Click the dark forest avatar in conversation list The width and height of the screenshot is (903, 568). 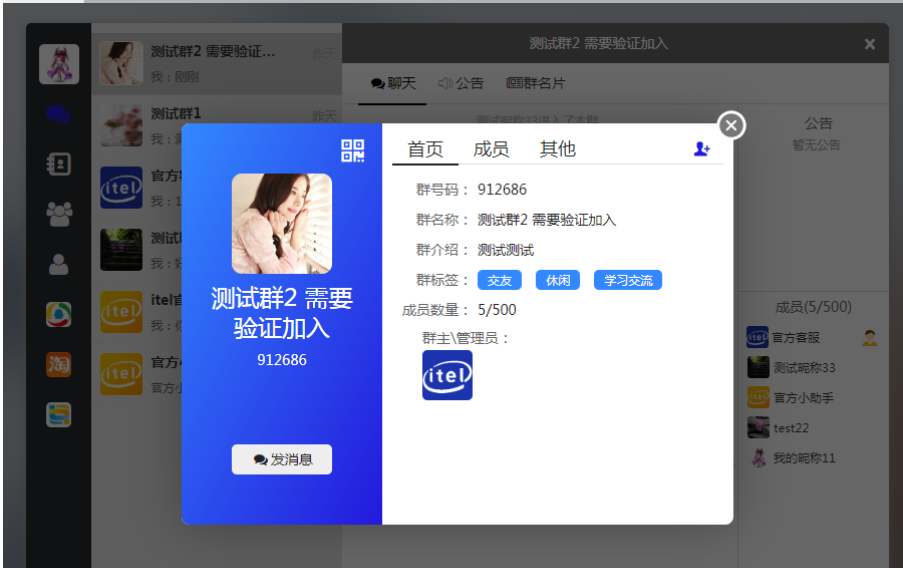point(121,250)
